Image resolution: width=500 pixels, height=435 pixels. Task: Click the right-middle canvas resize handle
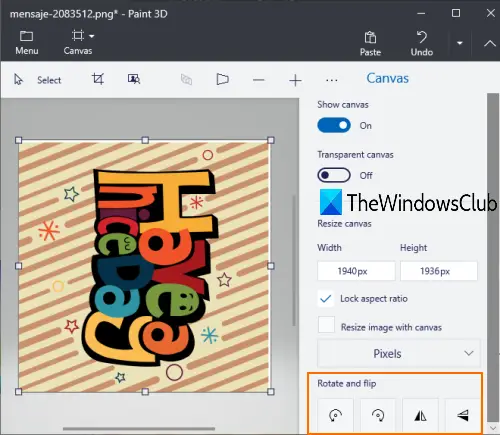271,266
